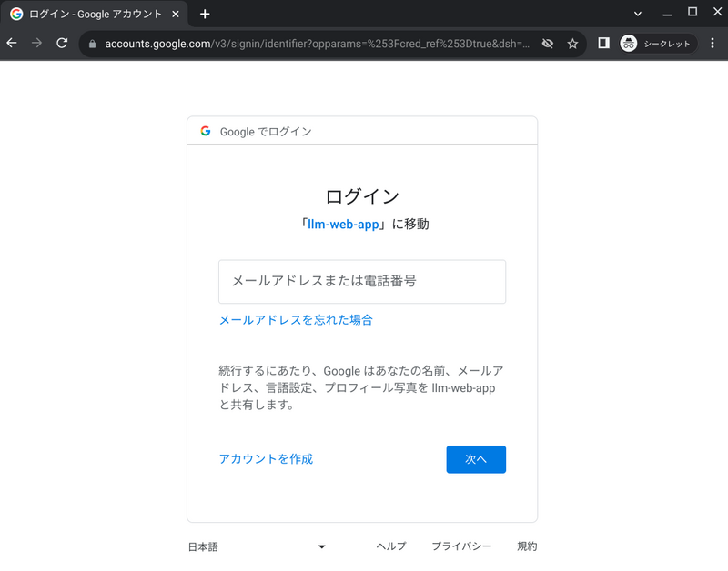Open the ヘルプ footer link
This screenshot has height=571, width=728.
click(x=391, y=546)
